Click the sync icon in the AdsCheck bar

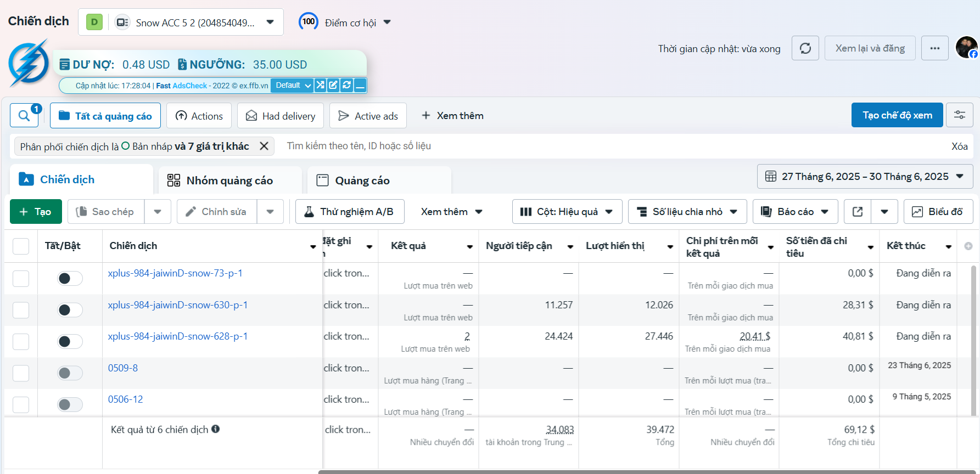[x=346, y=85]
